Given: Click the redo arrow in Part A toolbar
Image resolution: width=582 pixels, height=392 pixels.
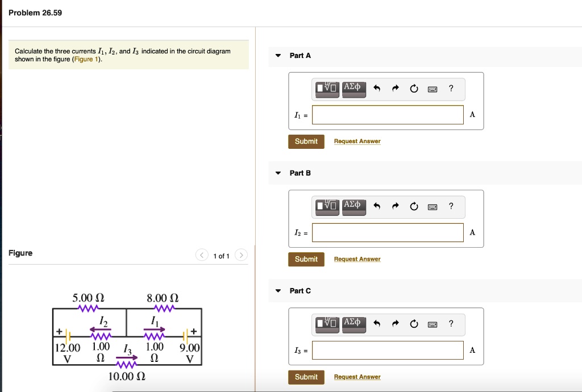Looking at the screenshot, I should click(396, 88).
